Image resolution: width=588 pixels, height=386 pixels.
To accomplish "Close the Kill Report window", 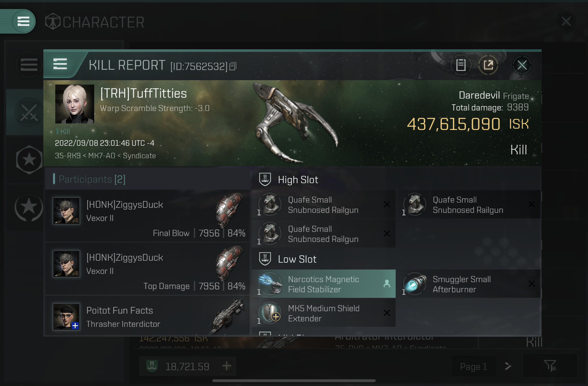I will click(x=522, y=65).
